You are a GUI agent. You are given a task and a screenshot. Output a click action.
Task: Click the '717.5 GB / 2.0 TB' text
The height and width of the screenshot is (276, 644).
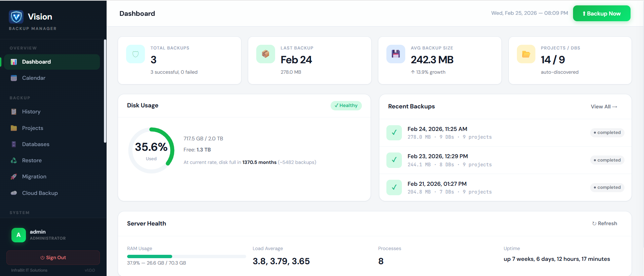(x=203, y=139)
